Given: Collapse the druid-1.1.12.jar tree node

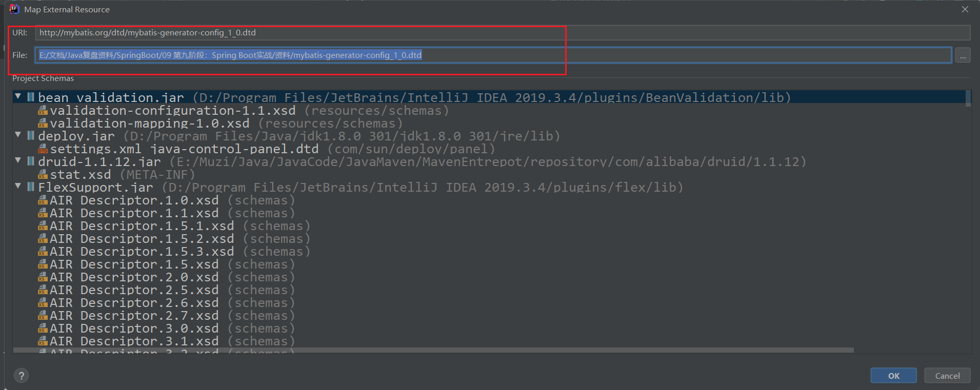Looking at the screenshot, I should coord(18,160).
